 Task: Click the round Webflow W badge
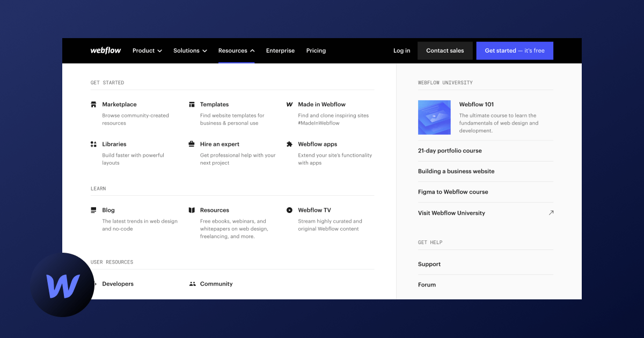[x=62, y=285]
